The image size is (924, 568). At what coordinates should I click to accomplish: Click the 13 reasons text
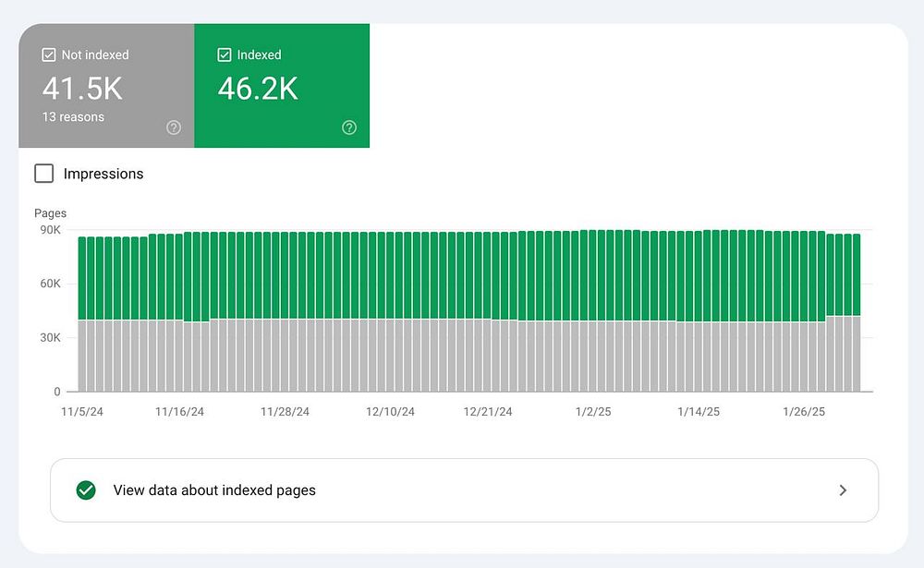[73, 117]
